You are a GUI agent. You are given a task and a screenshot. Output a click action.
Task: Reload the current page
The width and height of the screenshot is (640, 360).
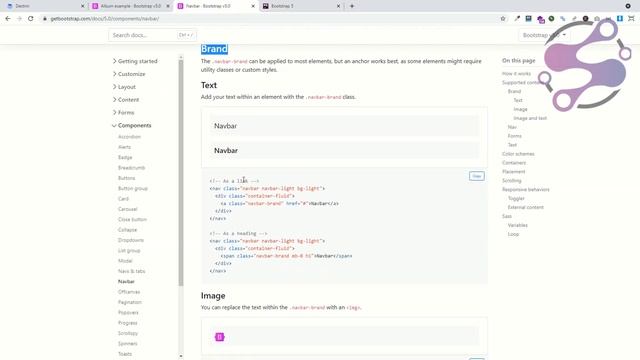[x=31, y=18]
